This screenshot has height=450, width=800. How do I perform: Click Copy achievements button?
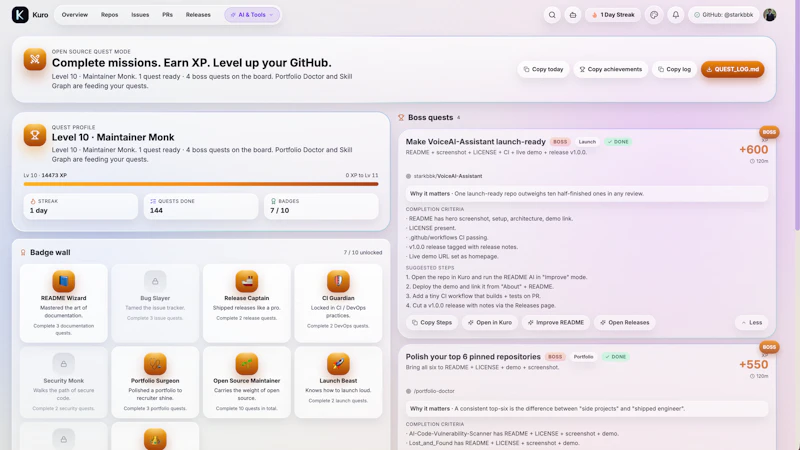[610, 69]
